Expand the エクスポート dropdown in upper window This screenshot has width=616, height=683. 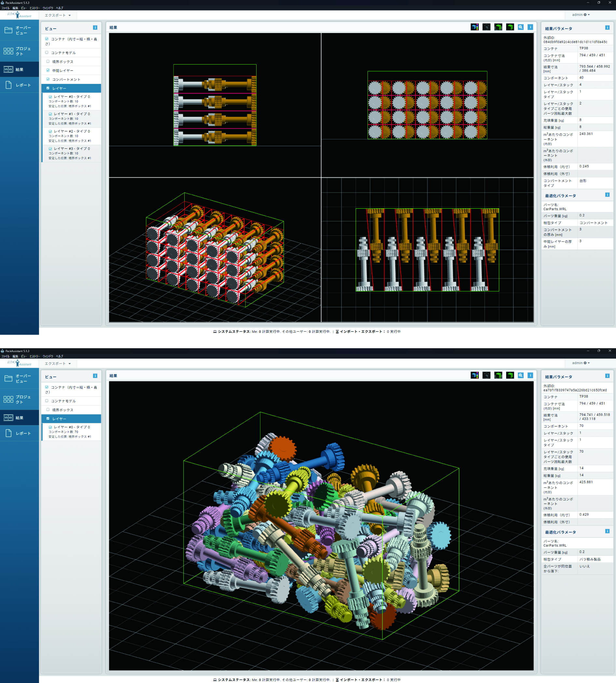pyautogui.click(x=58, y=15)
